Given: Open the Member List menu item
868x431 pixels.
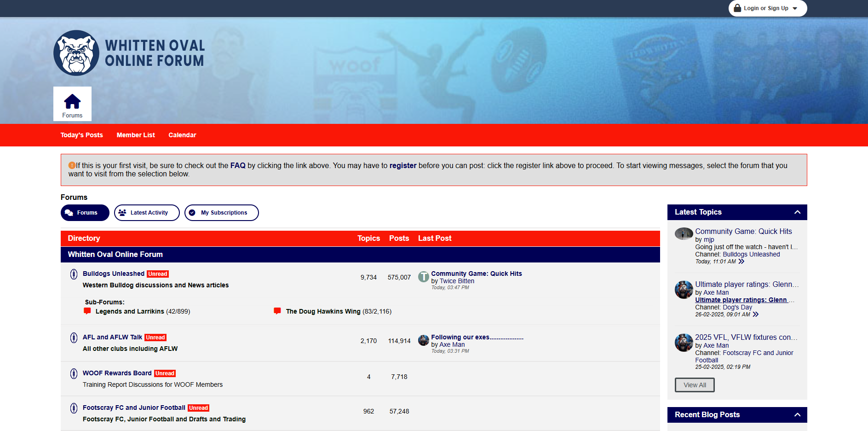Looking at the screenshot, I should (x=136, y=135).
